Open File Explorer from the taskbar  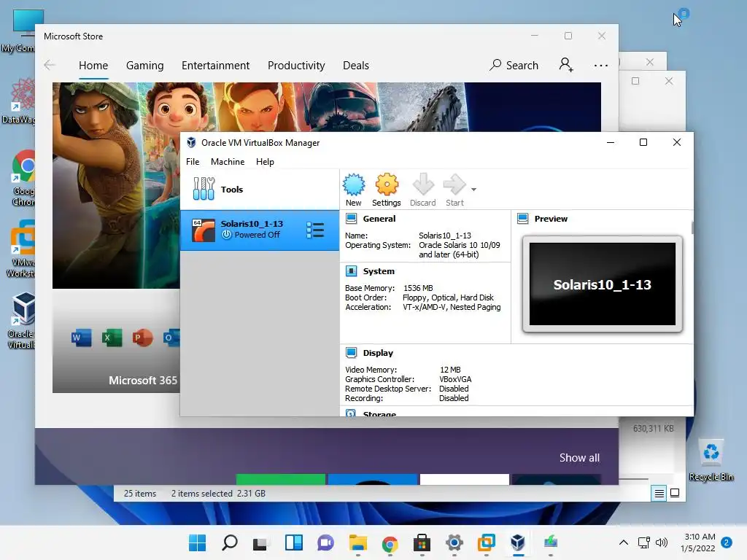tap(357, 542)
